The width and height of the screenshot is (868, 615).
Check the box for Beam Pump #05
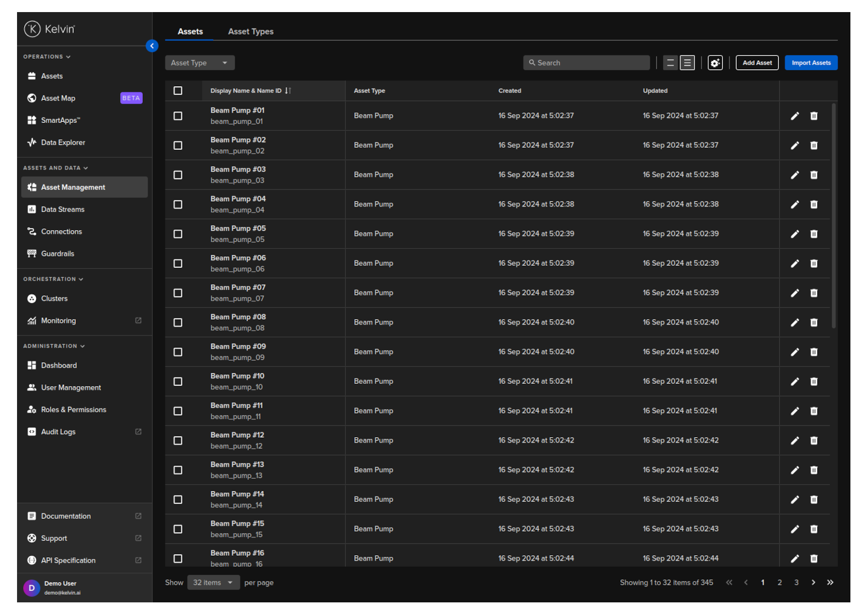click(x=178, y=234)
